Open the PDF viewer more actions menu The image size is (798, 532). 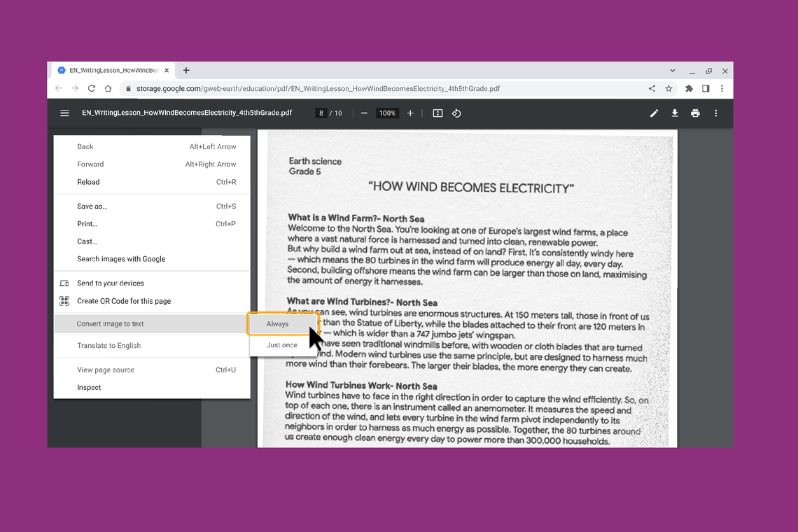click(x=715, y=113)
